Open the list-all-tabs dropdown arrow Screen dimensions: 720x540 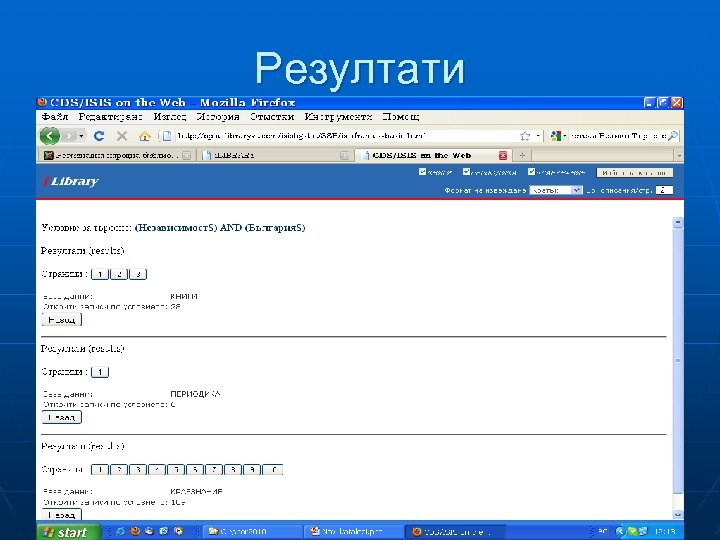click(x=679, y=155)
